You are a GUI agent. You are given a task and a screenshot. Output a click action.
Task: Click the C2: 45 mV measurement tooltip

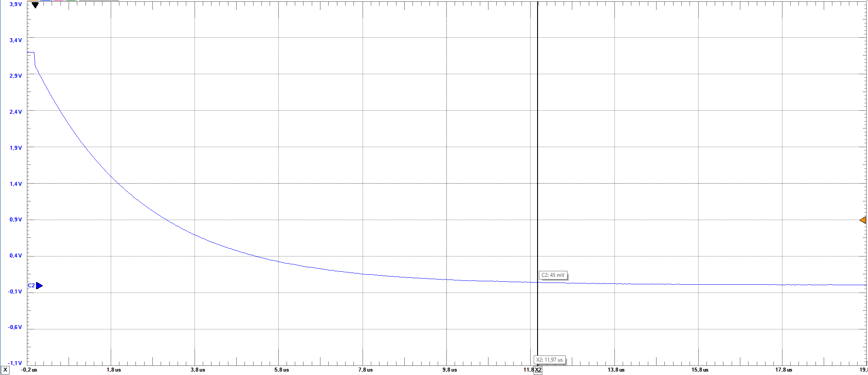pos(553,275)
